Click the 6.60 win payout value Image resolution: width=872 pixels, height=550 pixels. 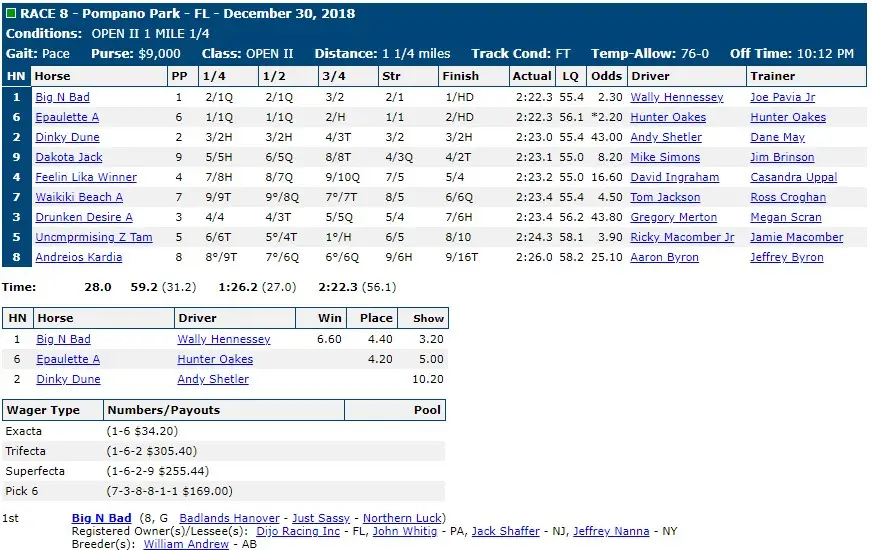tap(329, 339)
